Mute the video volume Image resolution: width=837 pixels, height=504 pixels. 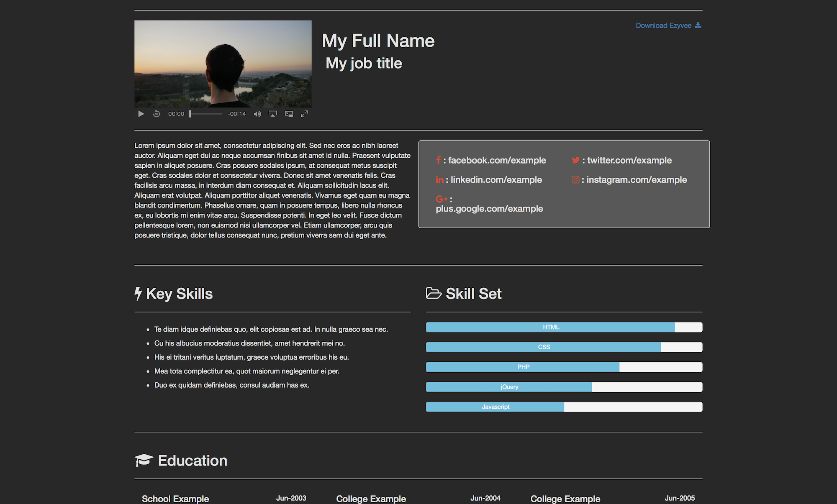tap(257, 114)
